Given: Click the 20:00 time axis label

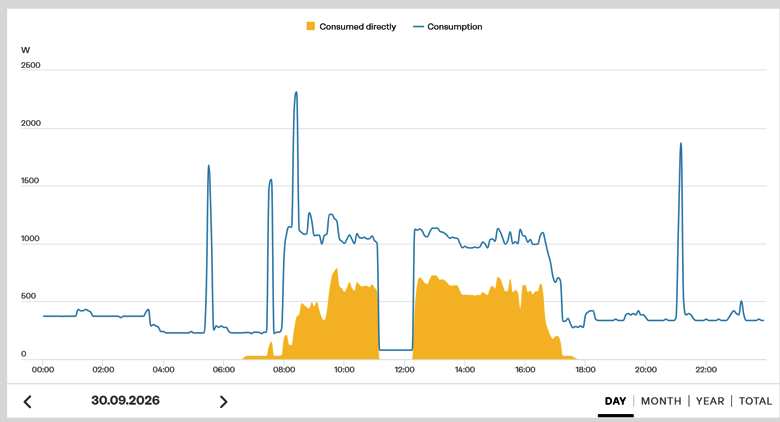Looking at the screenshot, I should click(646, 370).
